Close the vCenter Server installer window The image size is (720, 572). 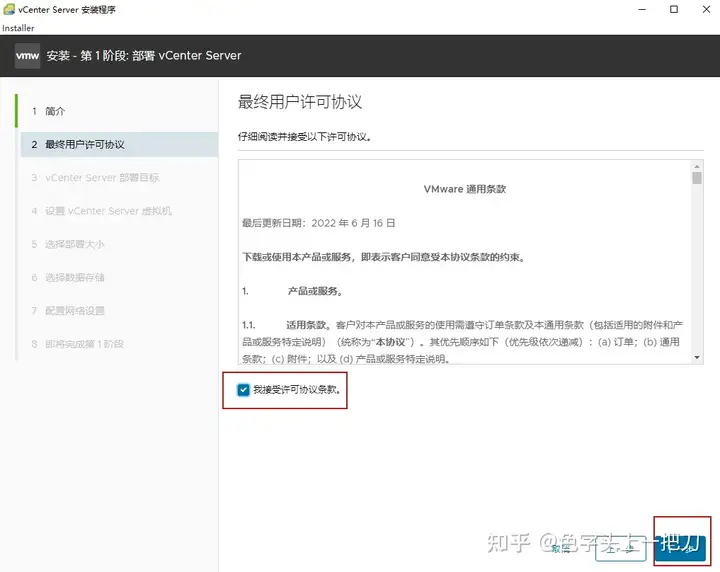(706, 9)
